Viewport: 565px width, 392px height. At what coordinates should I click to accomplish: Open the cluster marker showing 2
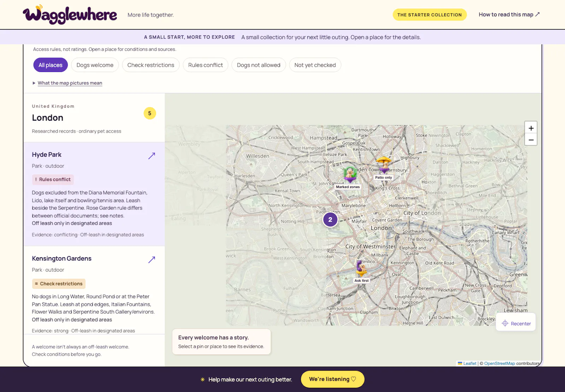(x=330, y=219)
